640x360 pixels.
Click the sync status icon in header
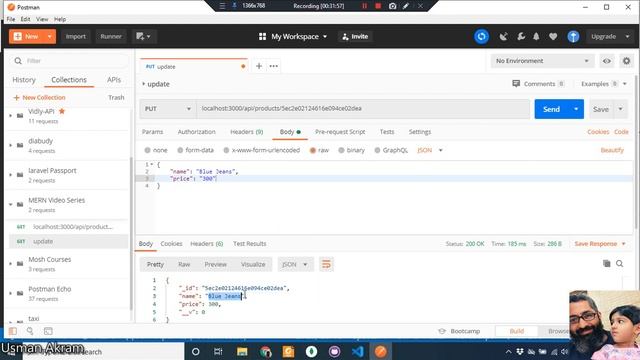point(481,36)
